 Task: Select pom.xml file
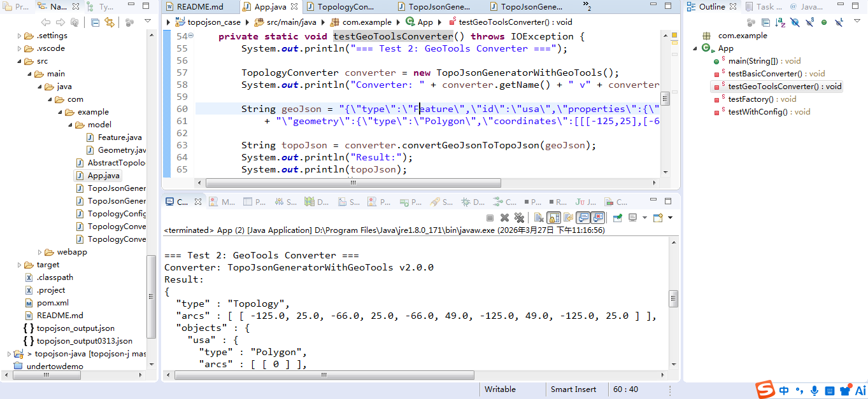tap(52, 303)
